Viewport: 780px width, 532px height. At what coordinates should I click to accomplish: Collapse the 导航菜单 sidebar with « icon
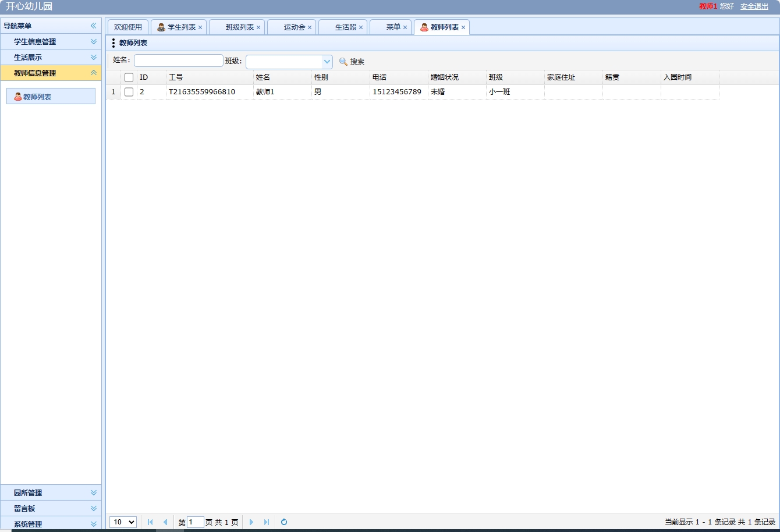93,26
